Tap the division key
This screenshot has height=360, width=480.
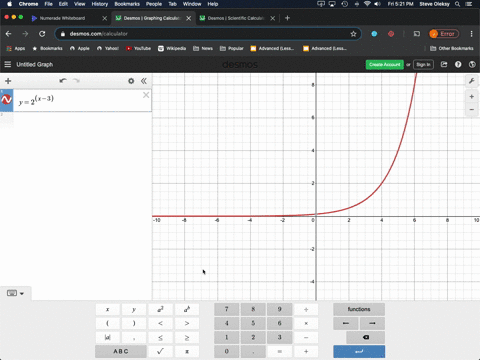pos(306,309)
